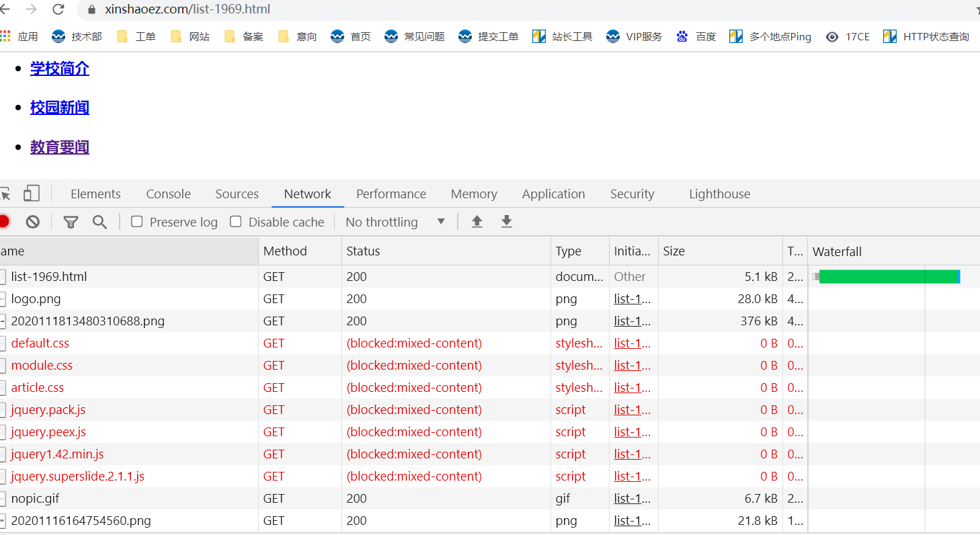Image resolution: width=980 pixels, height=535 pixels.
Task: Open the network filter funnel icon
Action: (x=71, y=222)
